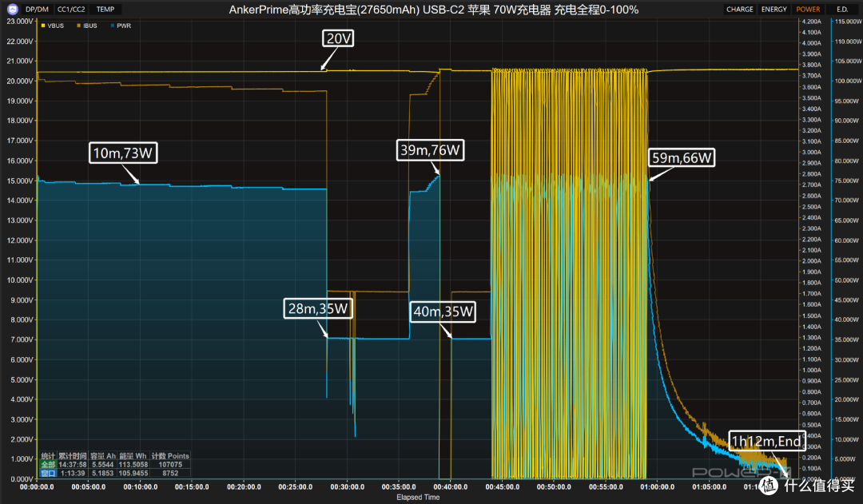863x504 pixels.
Task: Click the 00:45:00.0 time axis tick
Action: tap(503, 487)
